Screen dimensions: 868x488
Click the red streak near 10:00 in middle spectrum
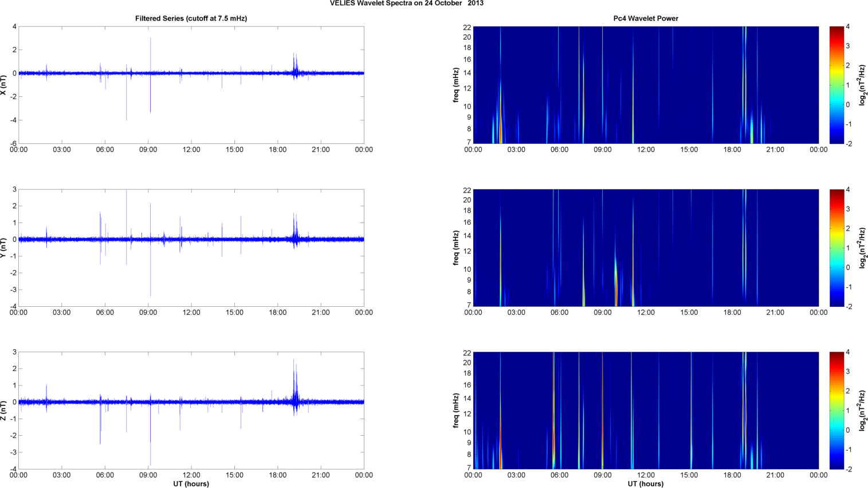pos(616,287)
